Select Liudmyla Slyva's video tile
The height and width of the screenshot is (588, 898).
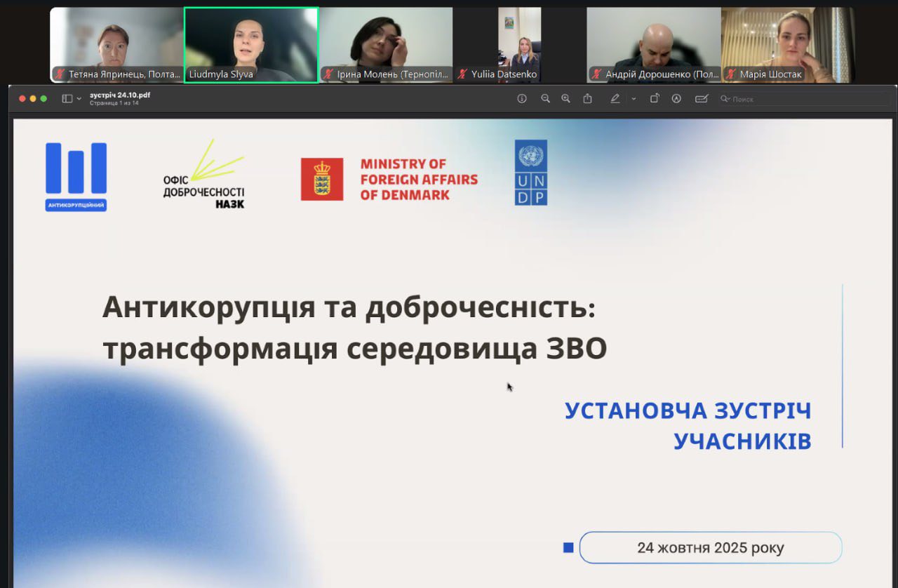pos(251,45)
